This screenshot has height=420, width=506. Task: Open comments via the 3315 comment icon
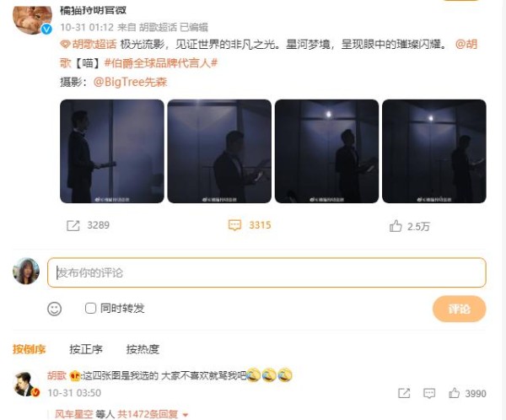tap(234, 225)
